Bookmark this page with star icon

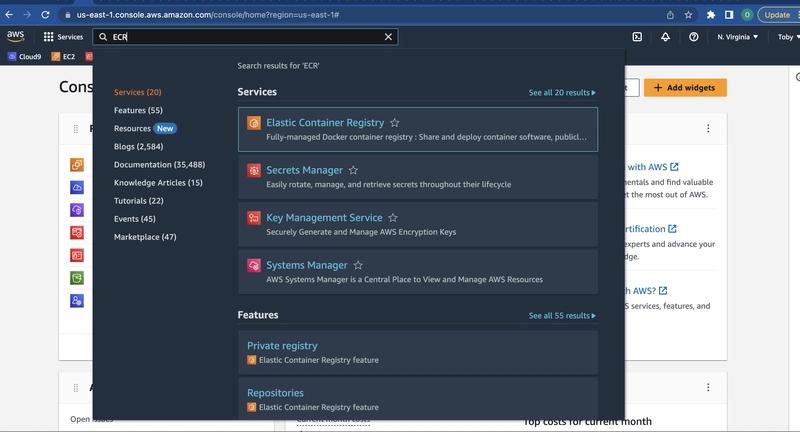(x=688, y=15)
